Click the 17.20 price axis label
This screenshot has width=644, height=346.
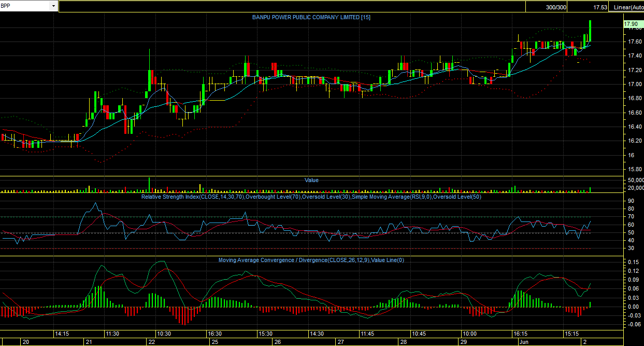tap(634, 70)
